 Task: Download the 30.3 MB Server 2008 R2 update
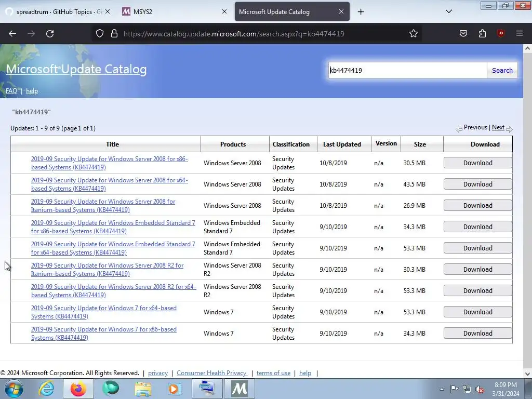click(478, 270)
